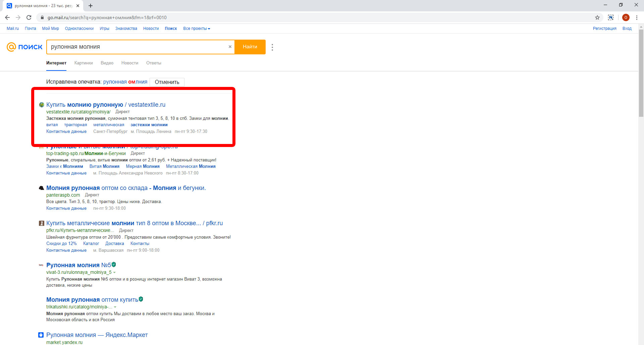
Task: Click panteraspb.com favicon icon
Action: pos(42,188)
